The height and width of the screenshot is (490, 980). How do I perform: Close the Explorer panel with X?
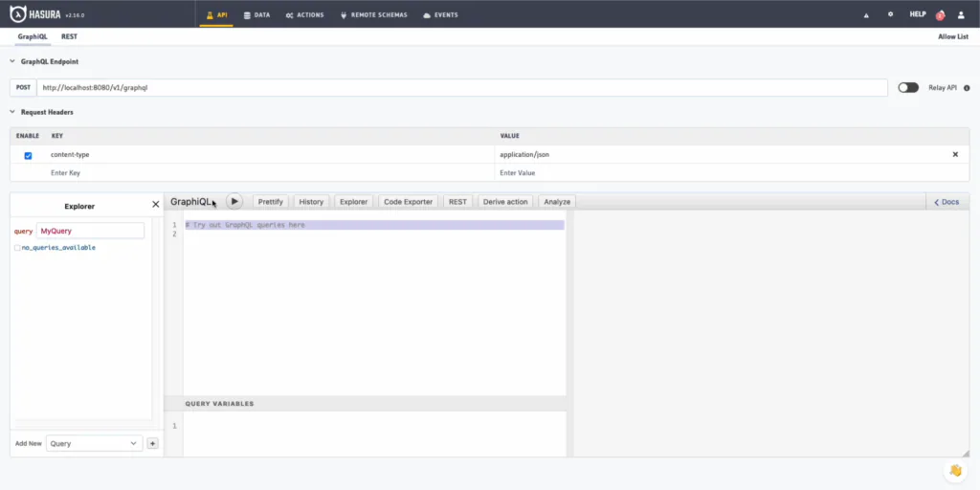[x=156, y=205]
